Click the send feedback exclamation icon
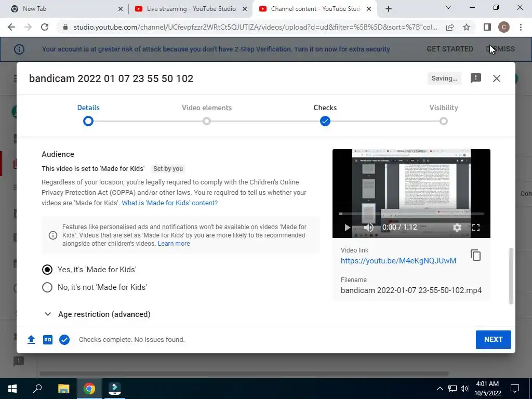The height and width of the screenshot is (399, 532). (x=476, y=78)
